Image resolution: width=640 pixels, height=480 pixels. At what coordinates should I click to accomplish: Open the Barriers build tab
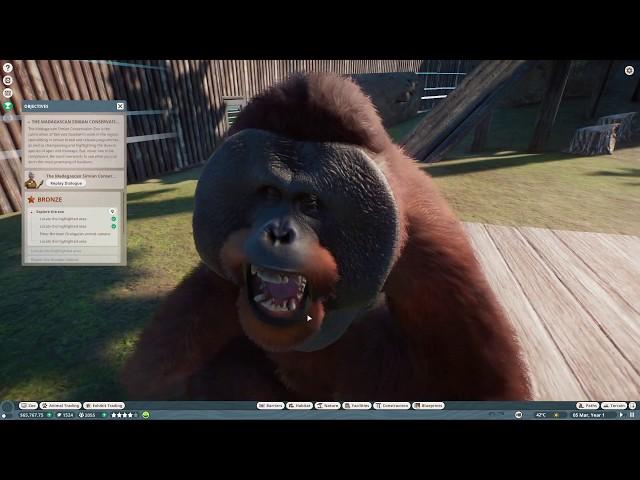(270, 406)
